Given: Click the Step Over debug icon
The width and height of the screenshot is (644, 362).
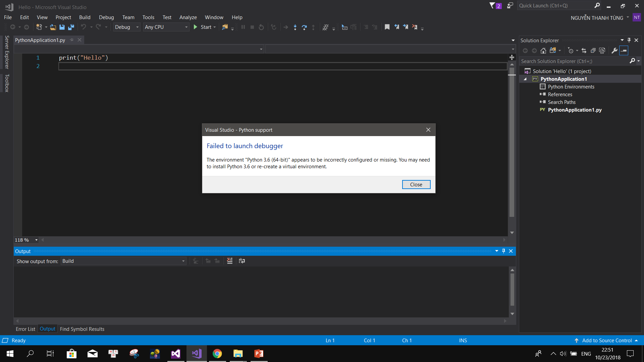Looking at the screenshot, I should (x=304, y=27).
